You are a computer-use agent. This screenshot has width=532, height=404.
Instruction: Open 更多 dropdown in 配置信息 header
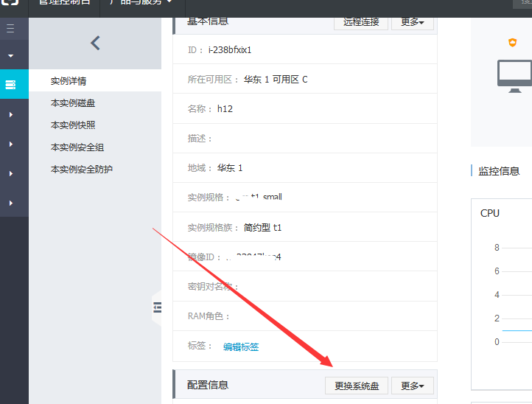(412, 386)
